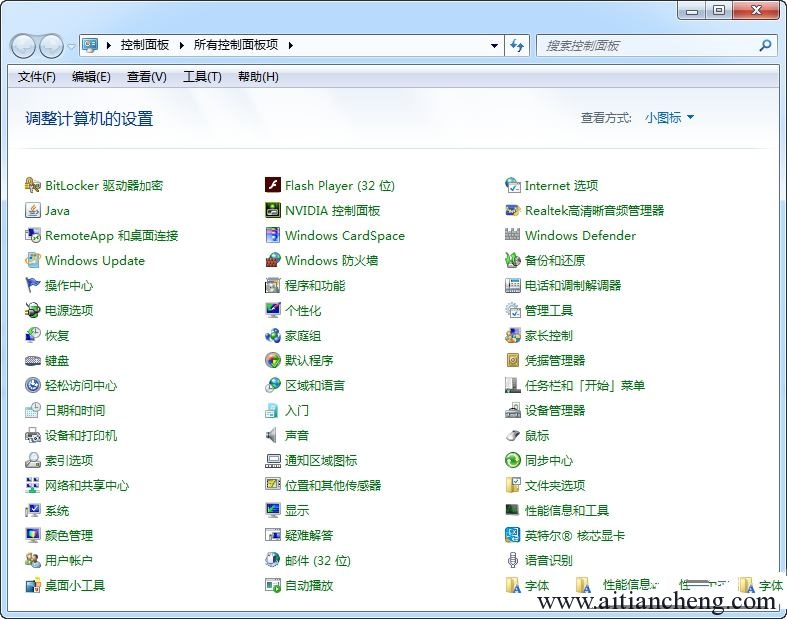
Task: Open the 操作中心 flag icon
Action: click(33, 285)
